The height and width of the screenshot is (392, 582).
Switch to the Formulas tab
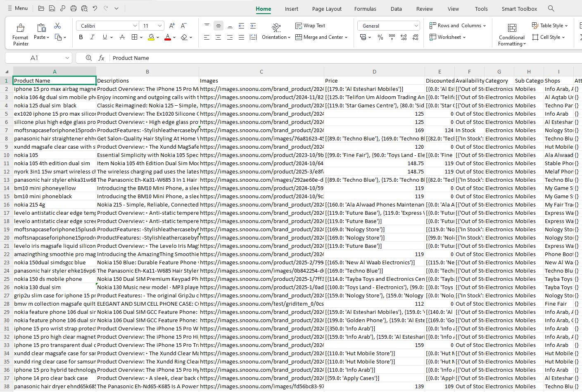(365, 9)
